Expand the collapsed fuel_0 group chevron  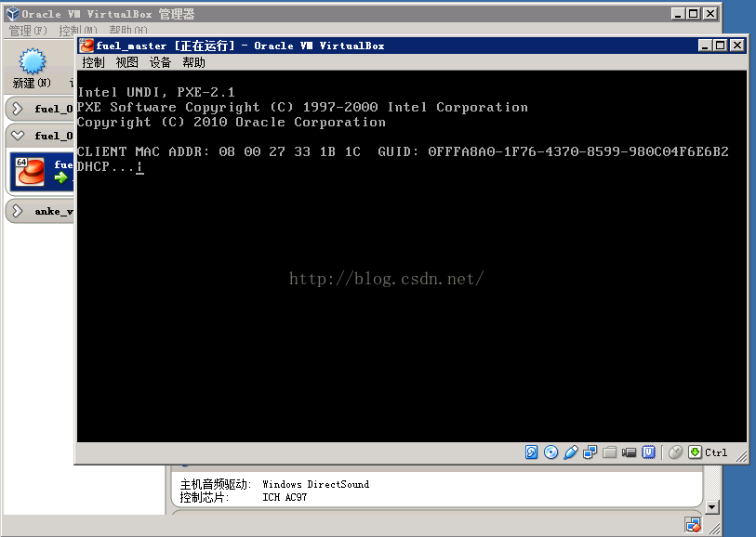(x=18, y=109)
